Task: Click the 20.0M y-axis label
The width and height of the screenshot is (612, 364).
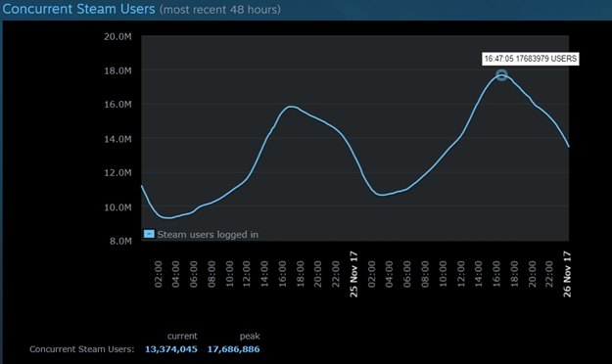Action: point(118,36)
